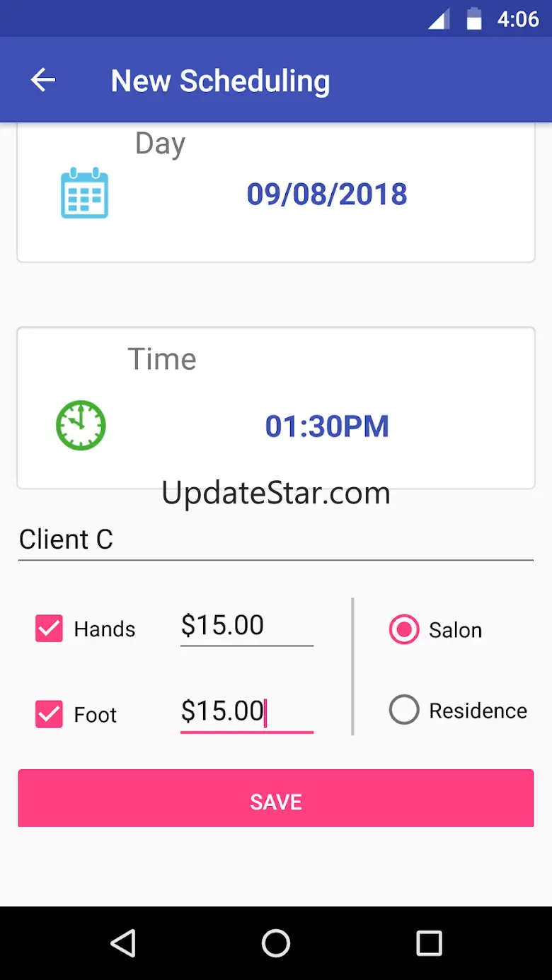
Task: Uncheck the Hands checkbox
Action: point(49,629)
